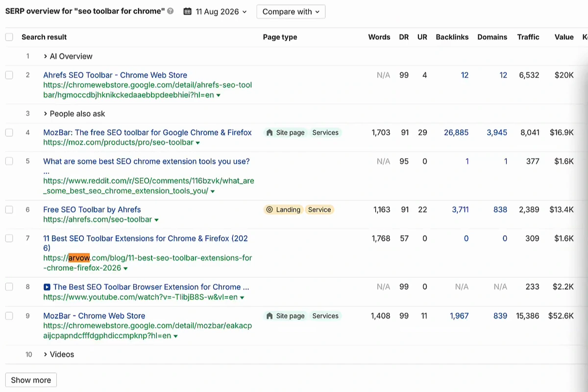
Task: Open URL dropdown arrow for chromewebstore ahrefs link
Action: [x=218, y=96]
